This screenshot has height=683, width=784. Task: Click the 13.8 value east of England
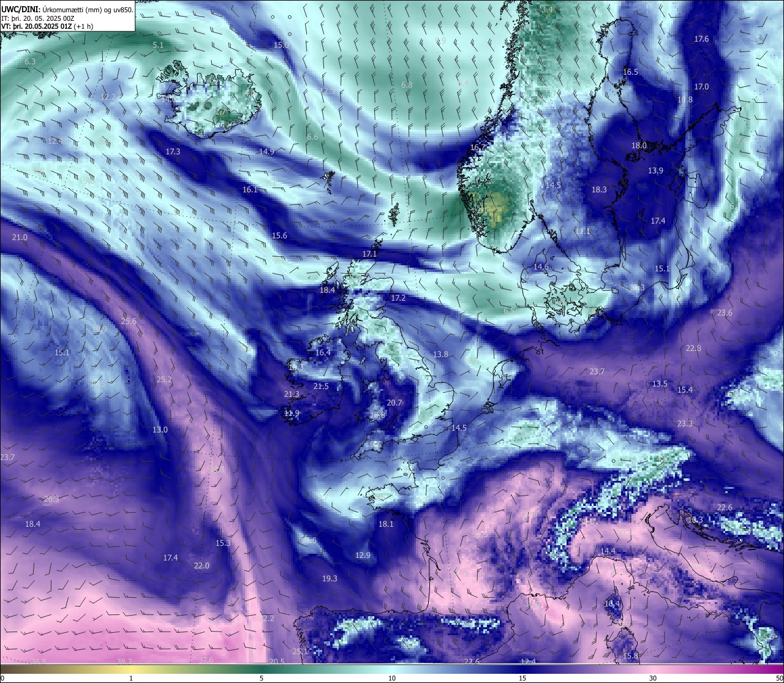(x=440, y=355)
